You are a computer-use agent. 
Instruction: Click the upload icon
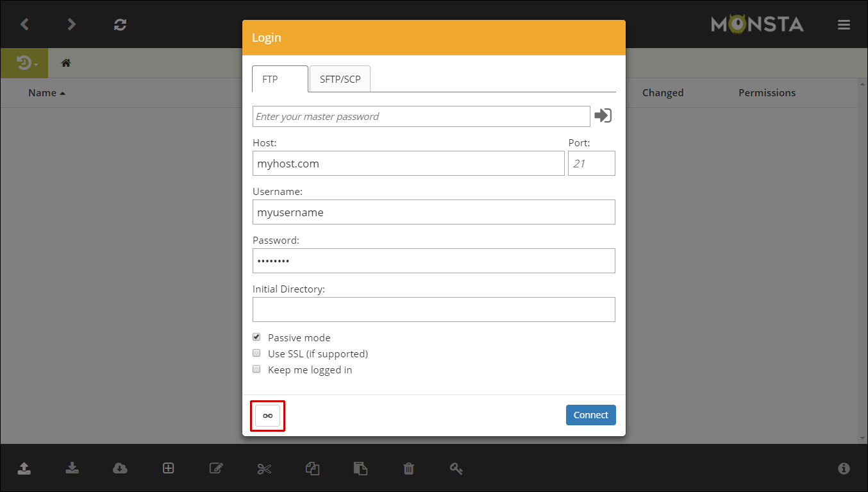pyautogui.click(x=24, y=468)
